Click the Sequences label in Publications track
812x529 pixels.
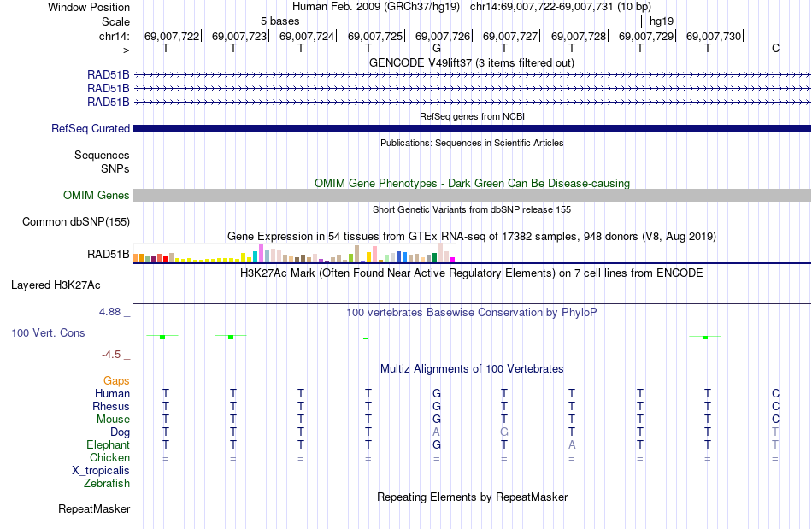tap(102, 156)
